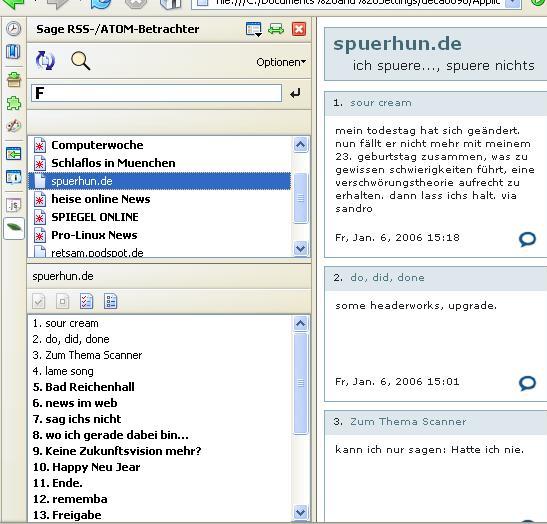Select the highlighted spuerhun.de feed

pos(159,181)
